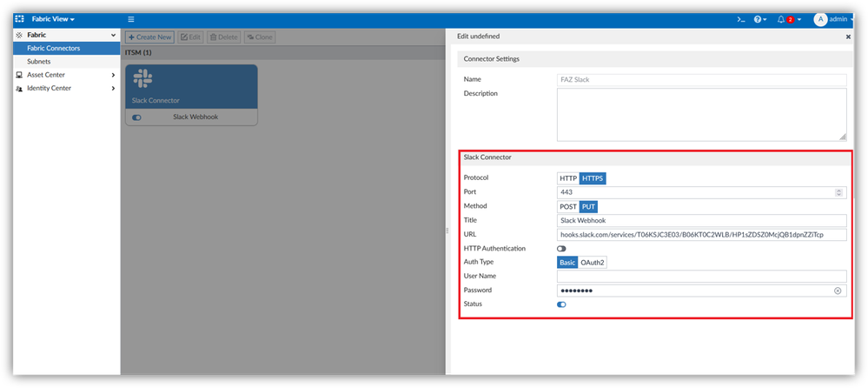868x388 pixels.
Task: Click the Delete toolbar button
Action: click(x=223, y=37)
